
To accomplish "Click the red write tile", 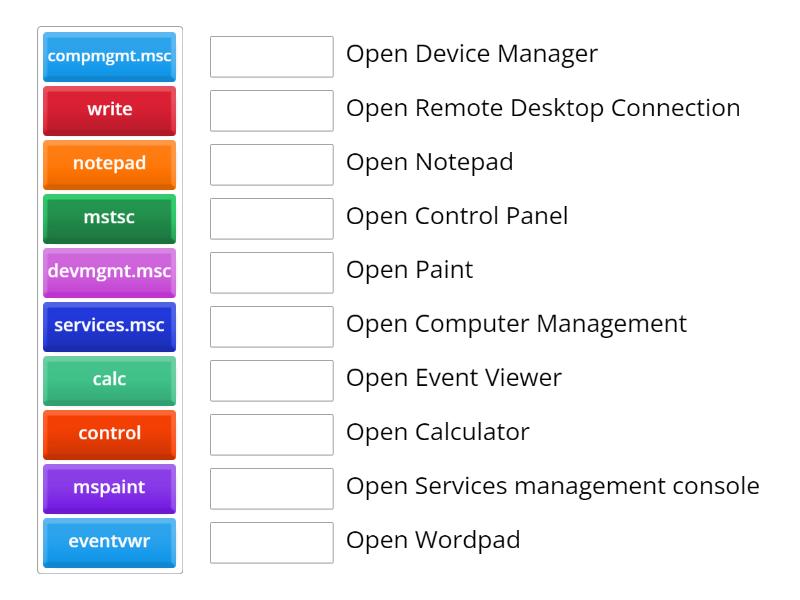I will point(110,110).
